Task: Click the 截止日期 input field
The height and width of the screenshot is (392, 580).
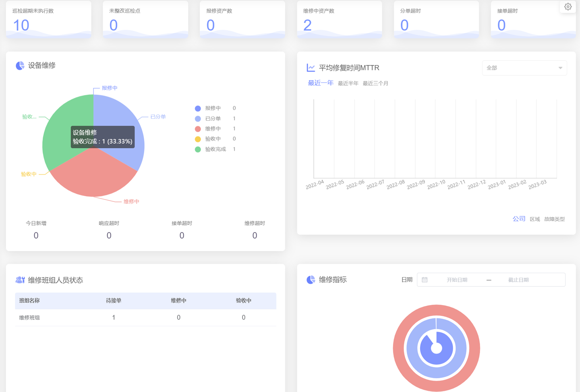Action: [518, 280]
